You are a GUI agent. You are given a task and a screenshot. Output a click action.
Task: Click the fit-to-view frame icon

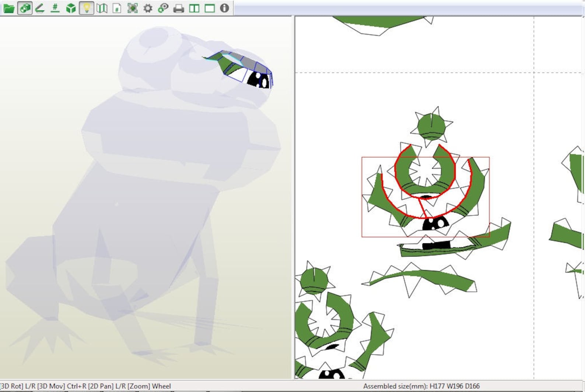pos(132,8)
